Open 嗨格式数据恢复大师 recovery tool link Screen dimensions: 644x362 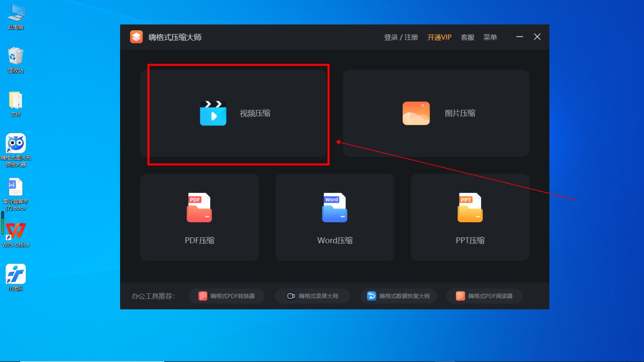coord(398,296)
